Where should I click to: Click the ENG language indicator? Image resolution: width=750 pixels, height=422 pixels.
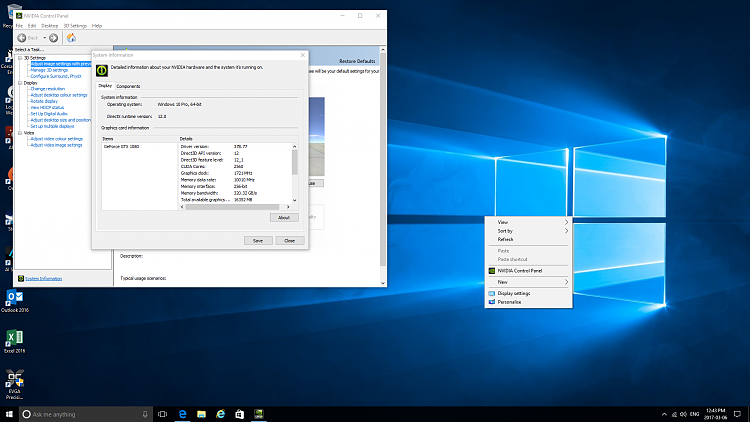click(695, 414)
